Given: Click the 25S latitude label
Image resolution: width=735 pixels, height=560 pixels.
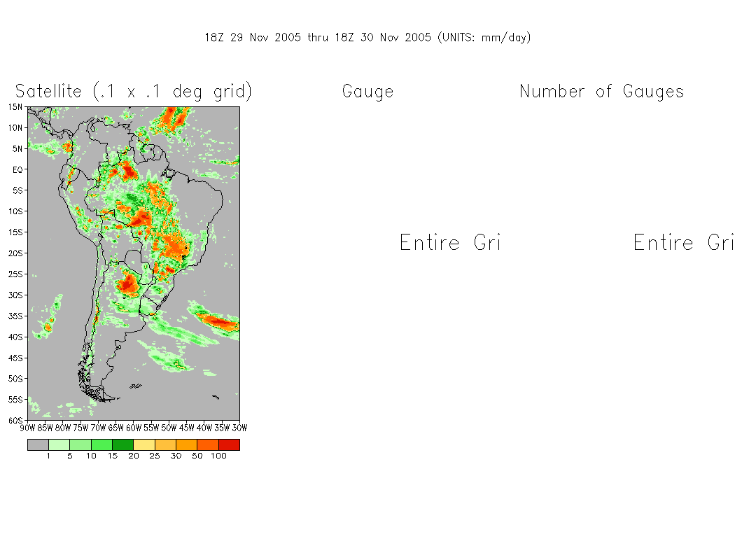Looking at the screenshot, I should (15, 274).
